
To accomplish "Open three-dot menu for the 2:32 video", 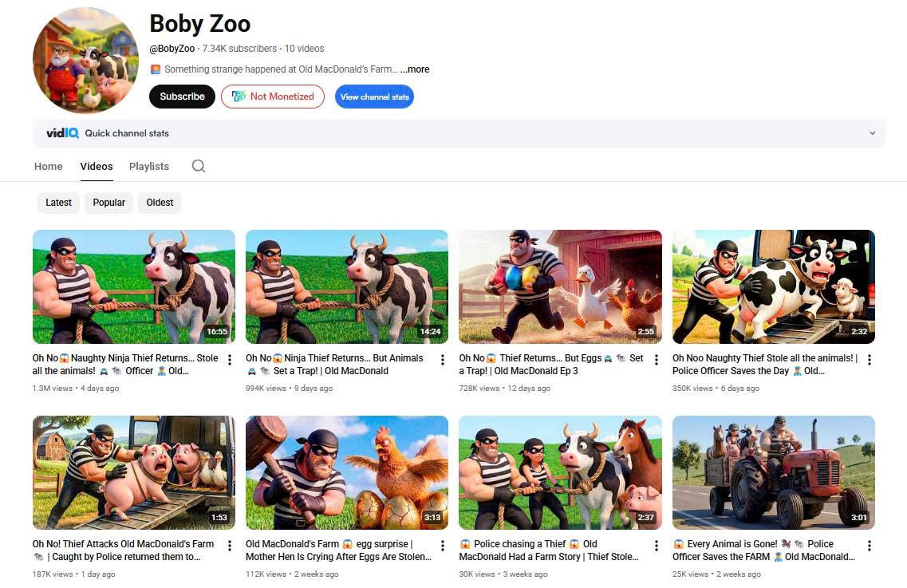I will pos(870,360).
